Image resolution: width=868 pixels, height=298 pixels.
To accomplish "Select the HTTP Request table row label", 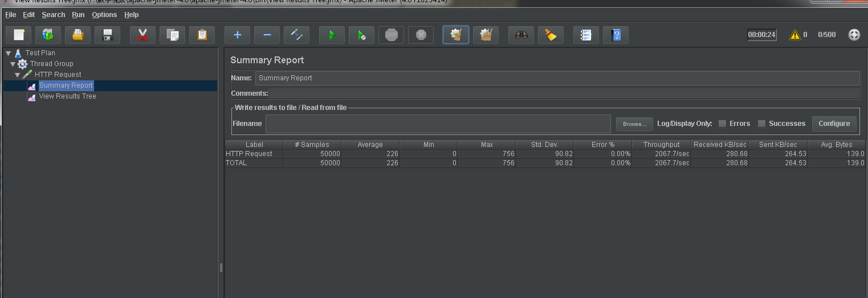I will 249,154.
